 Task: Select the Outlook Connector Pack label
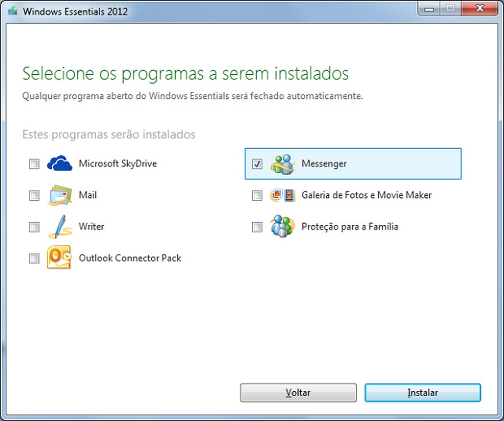[130, 258]
